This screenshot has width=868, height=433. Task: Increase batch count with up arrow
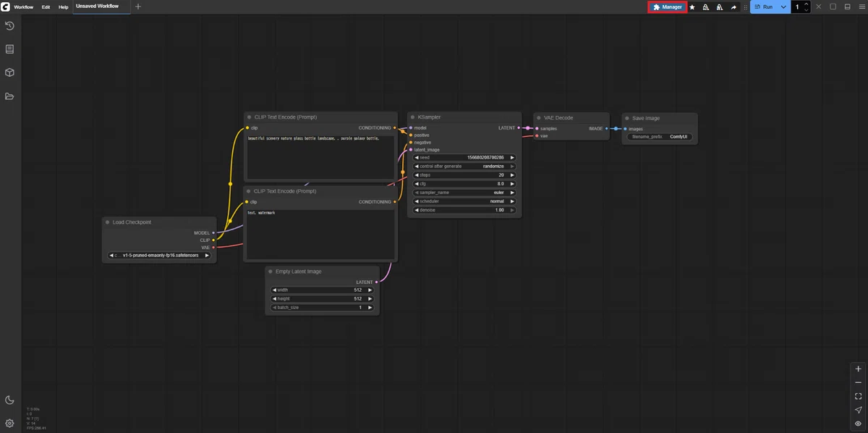point(807,4)
